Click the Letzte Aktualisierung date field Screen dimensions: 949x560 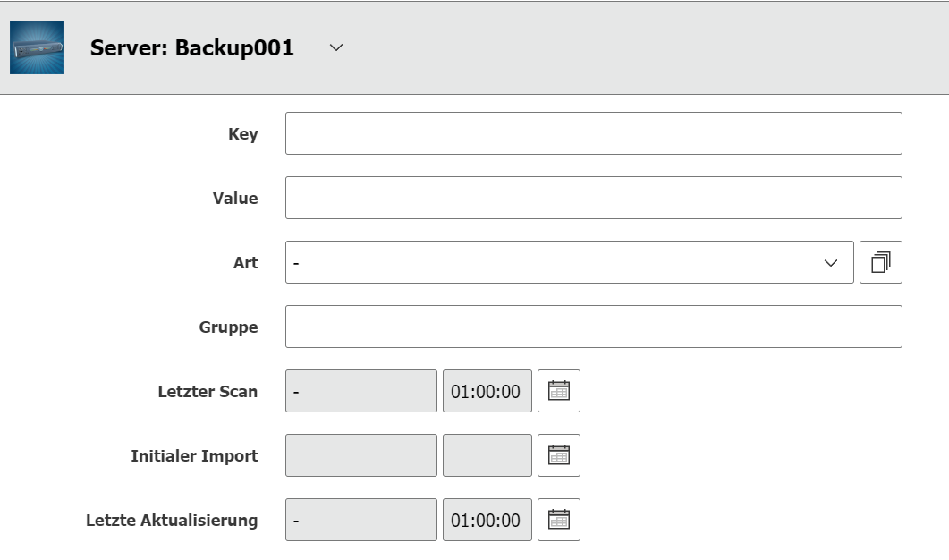pyautogui.click(x=361, y=520)
